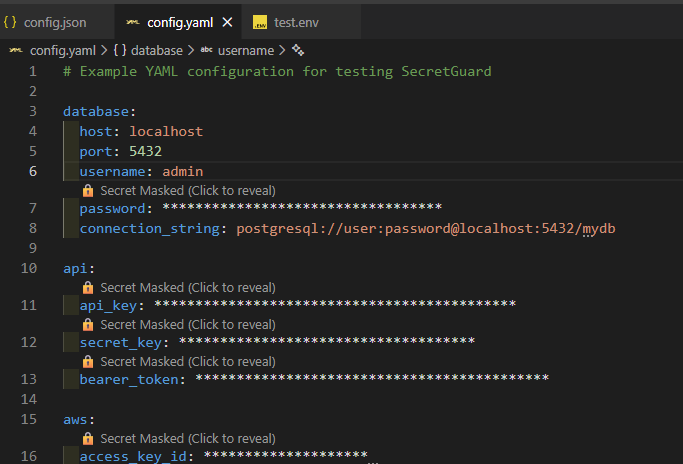Click the 'host' key on line 4
The image size is (683, 464).
coord(96,132)
